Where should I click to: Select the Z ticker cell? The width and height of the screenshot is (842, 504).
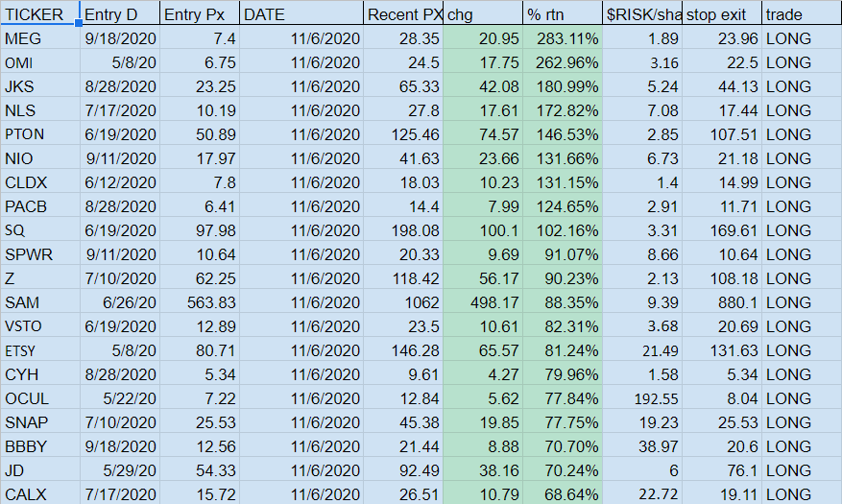point(40,278)
